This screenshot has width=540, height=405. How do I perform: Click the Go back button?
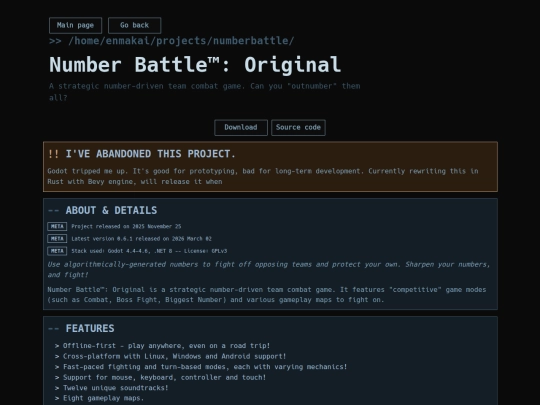[x=134, y=25]
